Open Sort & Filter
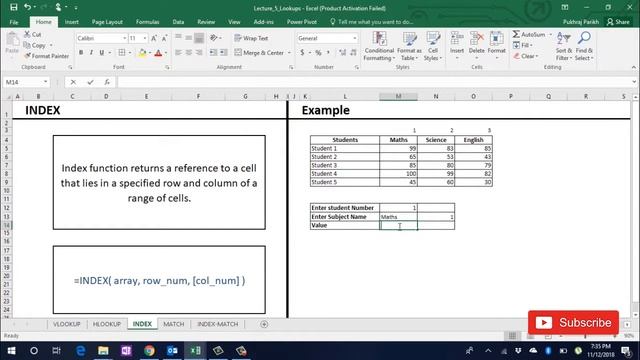The height and width of the screenshot is (360, 640). pyautogui.click(x=564, y=46)
